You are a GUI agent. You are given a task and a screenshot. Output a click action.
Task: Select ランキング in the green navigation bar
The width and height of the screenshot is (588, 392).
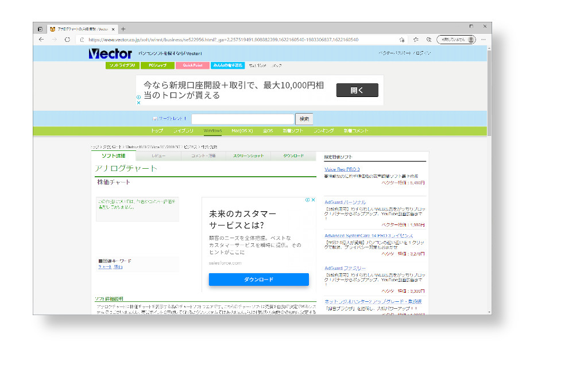tap(324, 131)
